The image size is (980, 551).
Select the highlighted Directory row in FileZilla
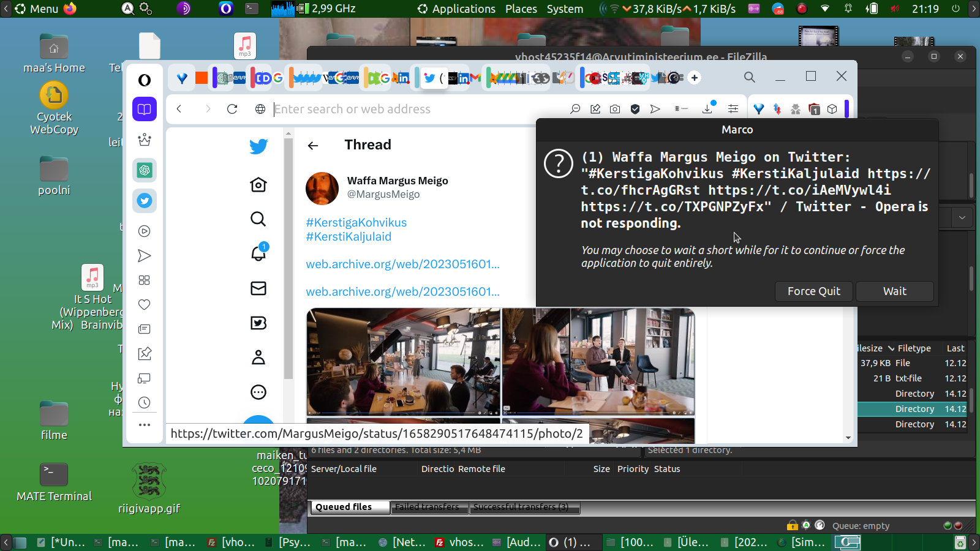912,409
